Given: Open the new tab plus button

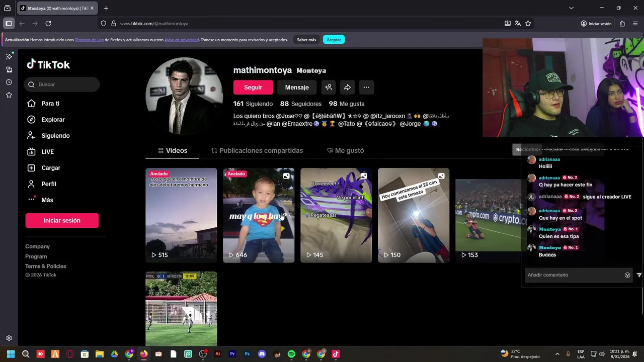Looking at the screenshot, I should (x=106, y=8).
